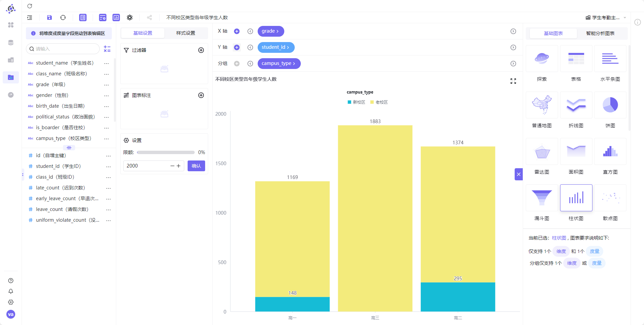Expand the grade X-axis field pill
644x325 pixels.
click(271, 31)
